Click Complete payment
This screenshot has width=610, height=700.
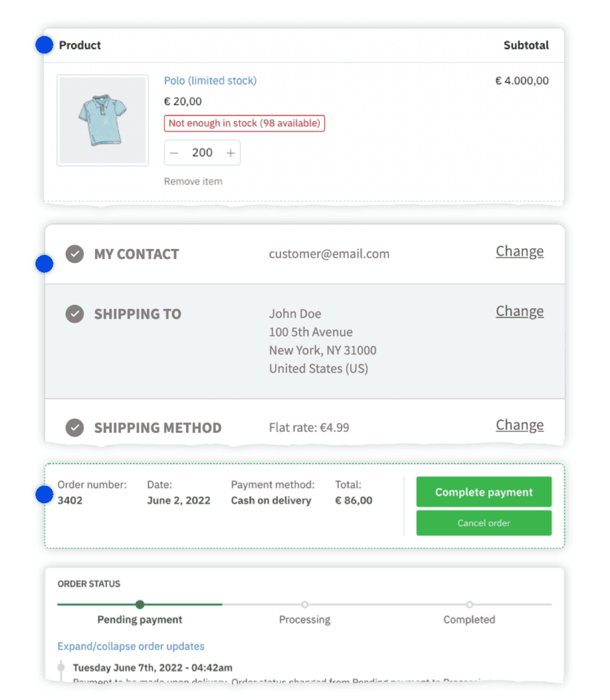click(x=483, y=492)
